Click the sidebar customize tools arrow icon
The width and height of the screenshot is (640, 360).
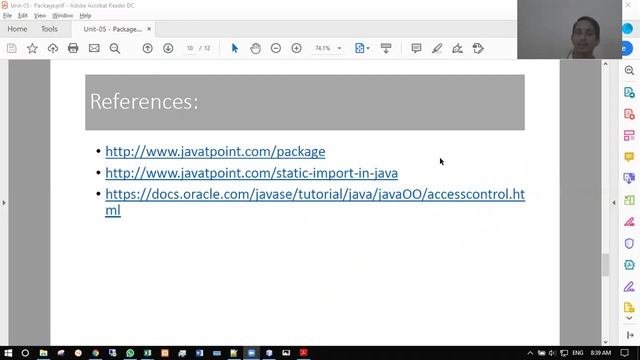coord(630,335)
